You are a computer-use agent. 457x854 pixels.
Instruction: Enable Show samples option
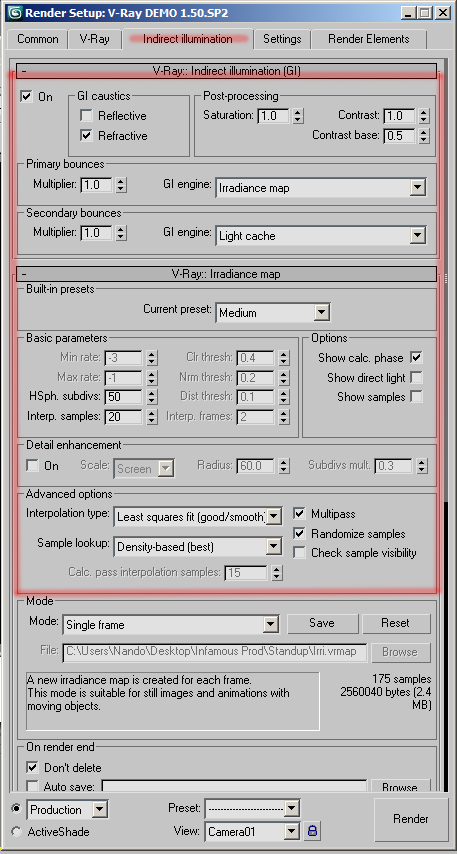pos(417,396)
